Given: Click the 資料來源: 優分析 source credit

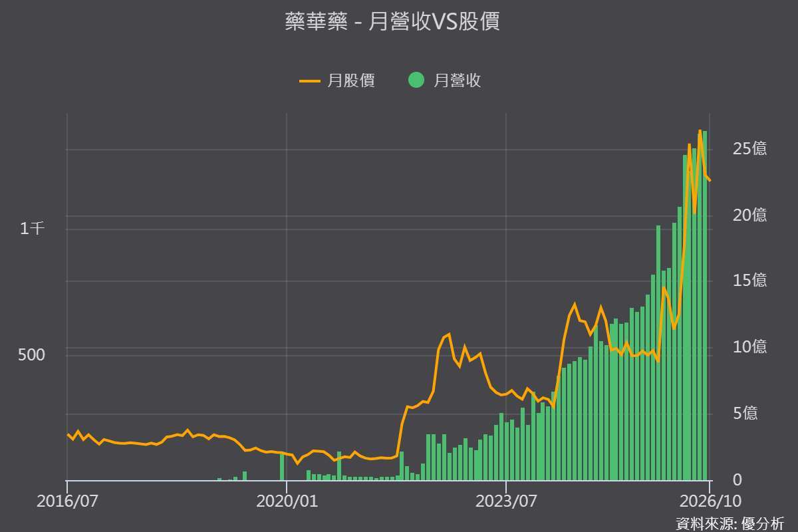Looking at the screenshot, I should (x=730, y=523).
